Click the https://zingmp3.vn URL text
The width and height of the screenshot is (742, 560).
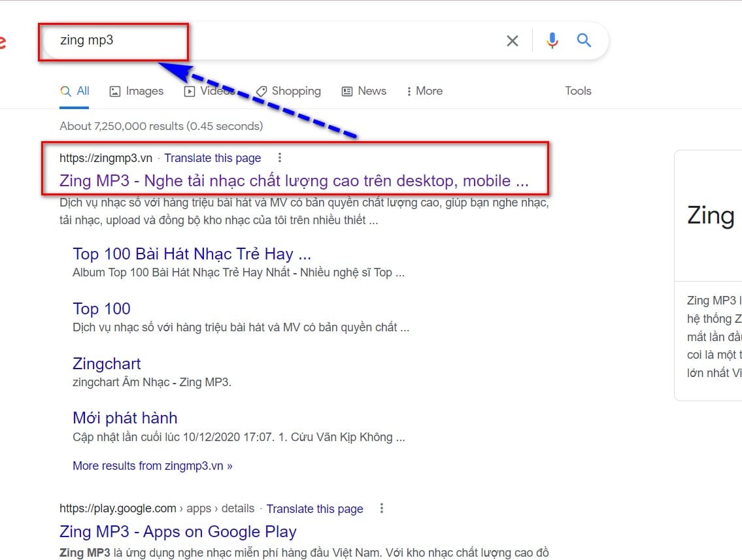[106, 158]
